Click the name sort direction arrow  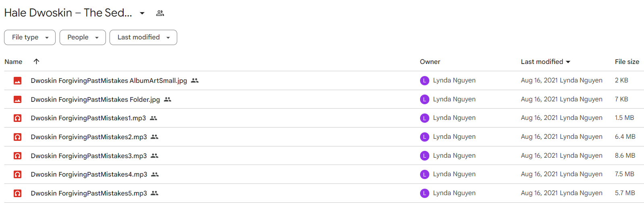click(36, 62)
